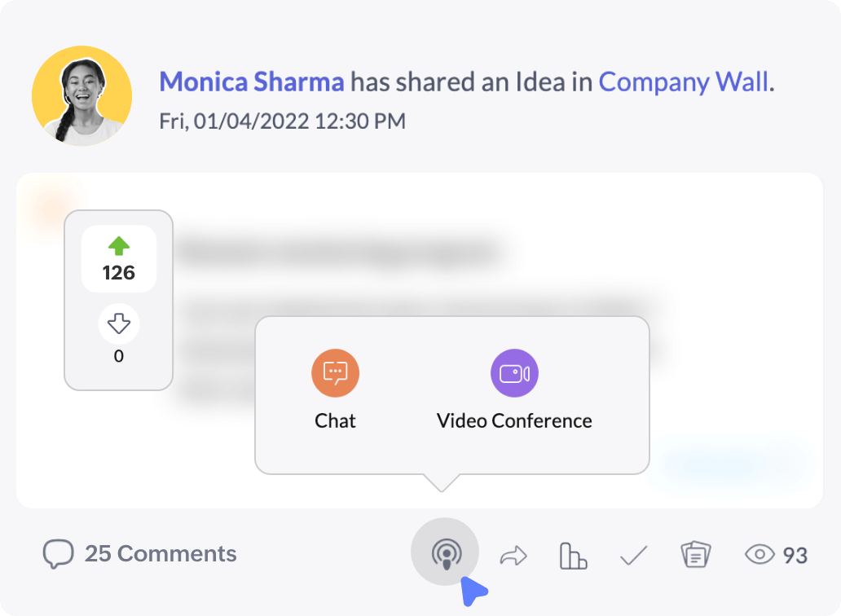
Task: Open Chat from the popup
Action: click(x=335, y=374)
